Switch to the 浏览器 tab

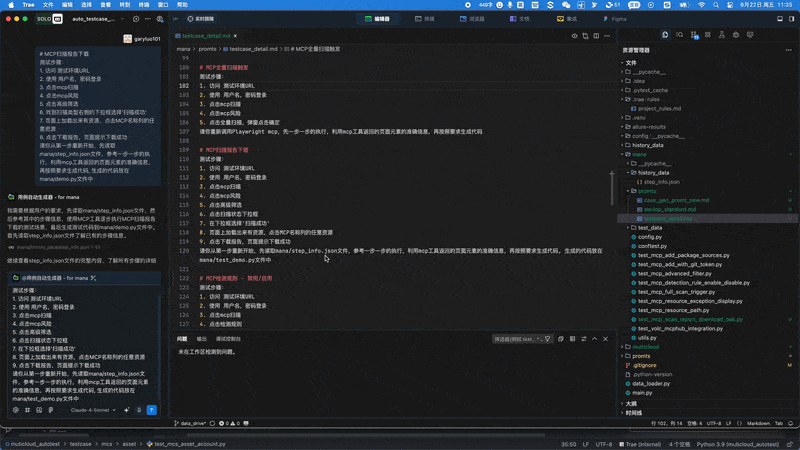472,19
